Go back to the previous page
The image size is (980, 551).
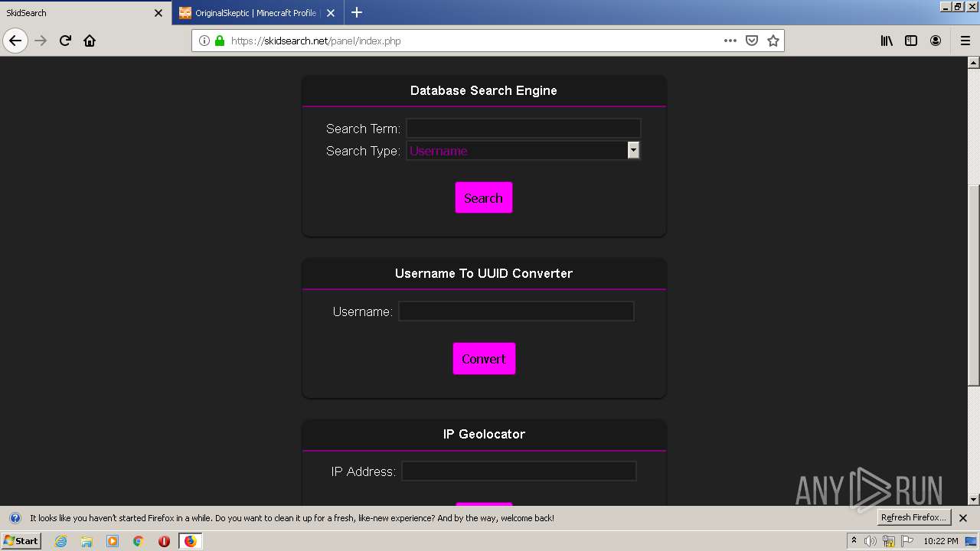(x=15, y=41)
